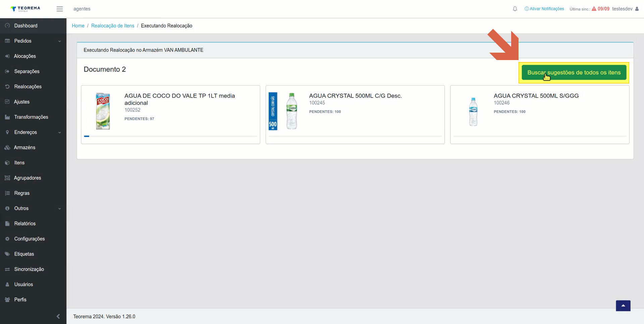This screenshot has height=324, width=644.
Task: Expand the Pedidos submenu chevron
Action: tap(60, 41)
